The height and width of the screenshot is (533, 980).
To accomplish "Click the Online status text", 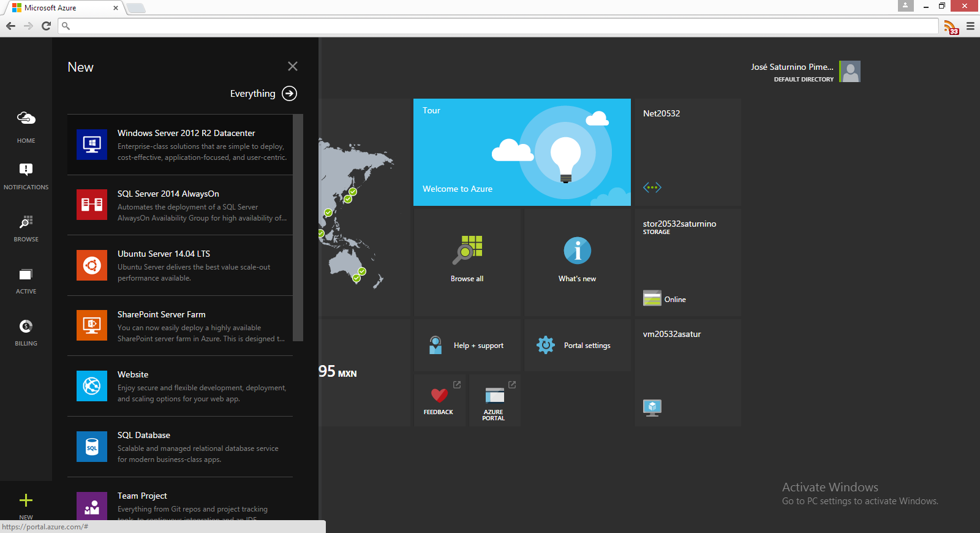I will click(x=675, y=300).
